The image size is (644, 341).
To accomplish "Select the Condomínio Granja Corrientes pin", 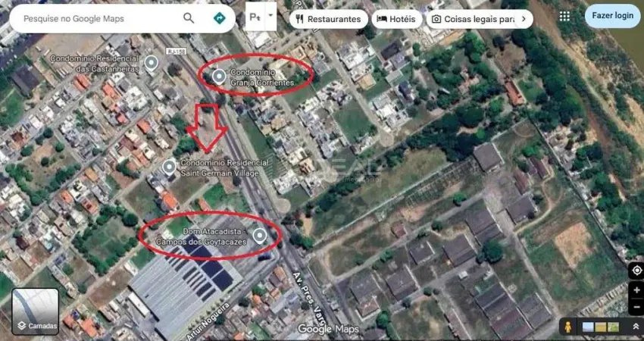I will (x=219, y=77).
